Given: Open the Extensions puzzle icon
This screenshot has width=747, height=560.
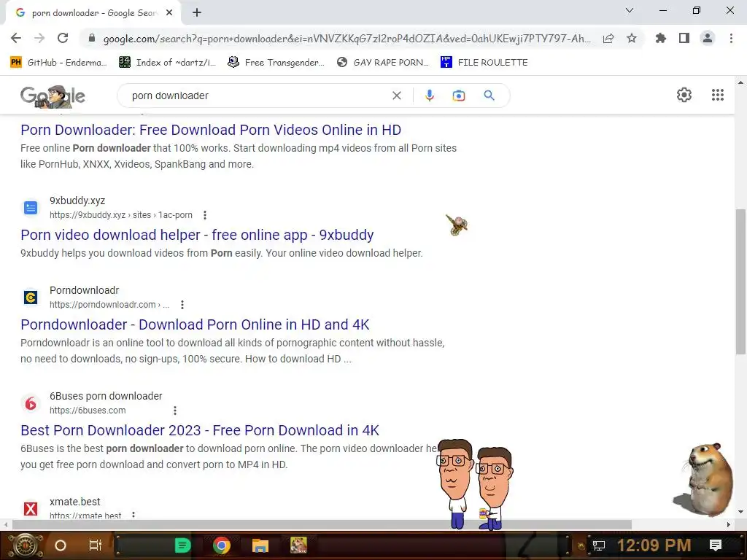Looking at the screenshot, I should [x=661, y=38].
